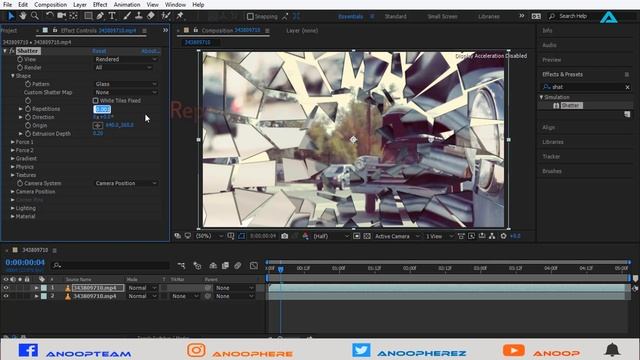The image size is (640, 360).
Task: Select the Type tool
Action: [112, 16]
